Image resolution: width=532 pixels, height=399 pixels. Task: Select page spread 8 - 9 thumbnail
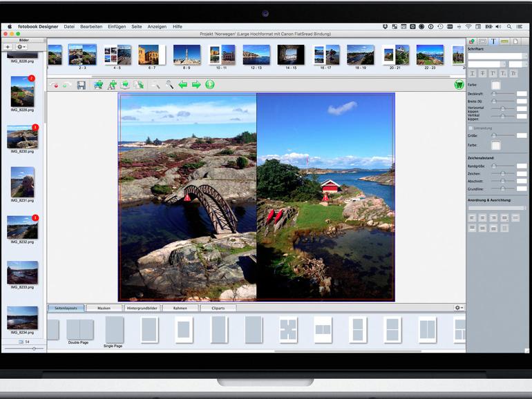coord(187,55)
